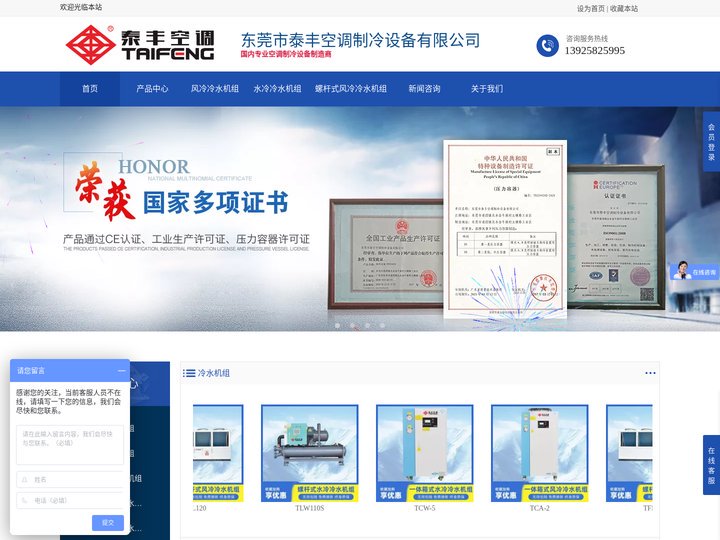Open the 产品中心 navigation item

pyautogui.click(x=152, y=89)
